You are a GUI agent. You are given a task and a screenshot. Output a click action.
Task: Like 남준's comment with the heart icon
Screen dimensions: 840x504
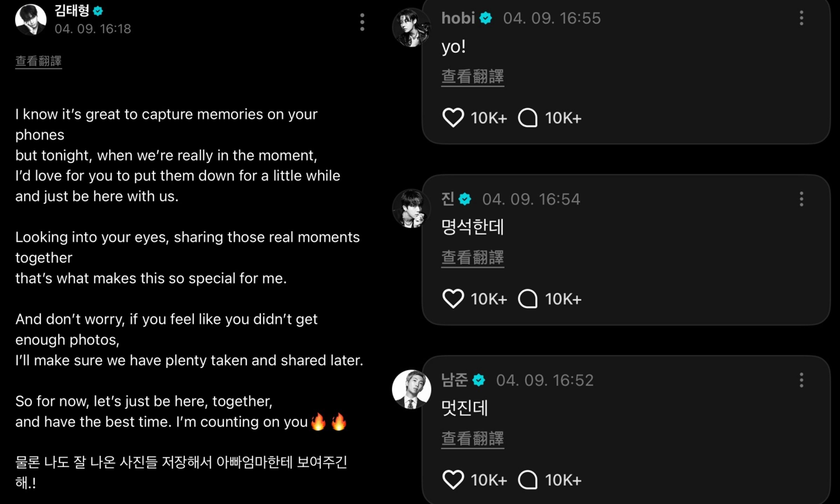[x=453, y=479]
